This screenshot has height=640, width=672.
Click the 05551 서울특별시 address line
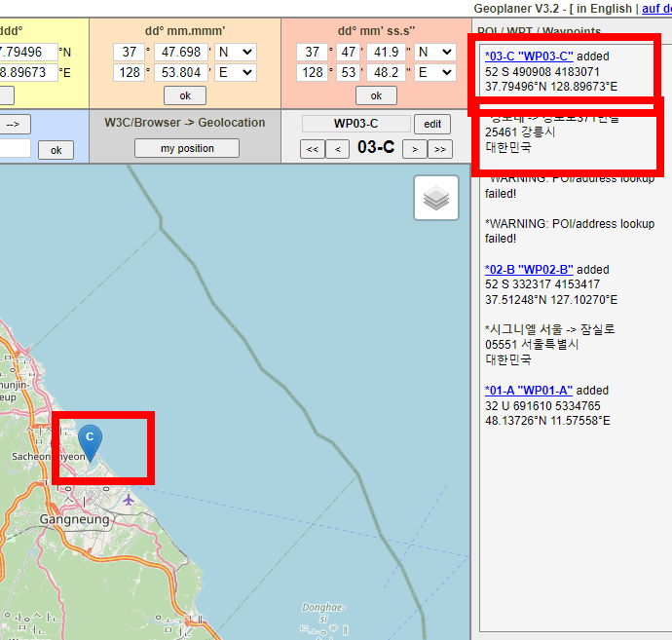coord(532,344)
